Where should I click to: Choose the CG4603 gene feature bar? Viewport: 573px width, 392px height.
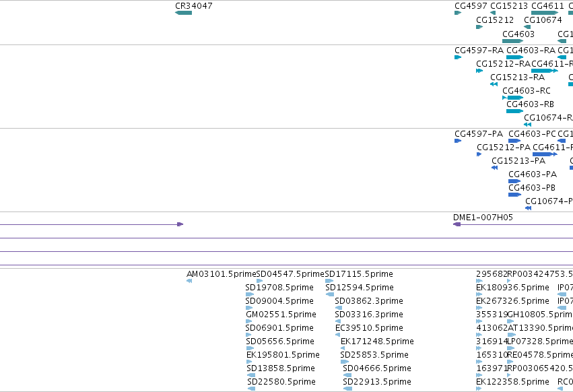click(x=512, y=41)
